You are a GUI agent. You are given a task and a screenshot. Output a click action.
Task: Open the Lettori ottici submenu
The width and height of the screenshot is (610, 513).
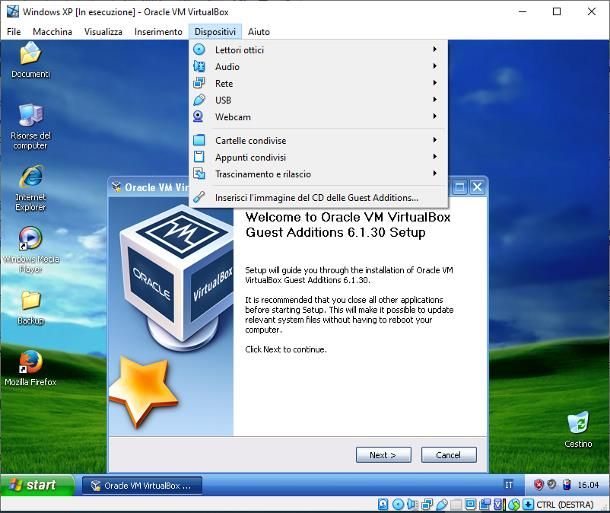point(318,50)
